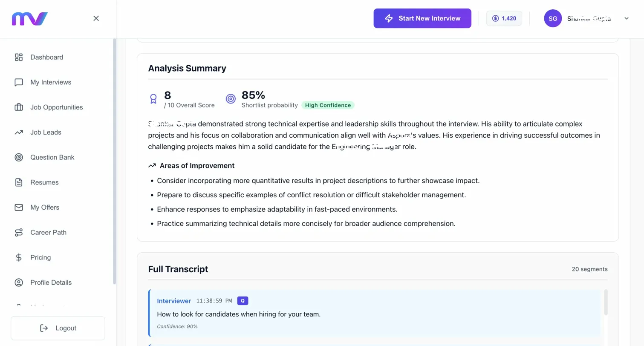
Task: Click the Logout button
Action: [x=58, y=328]
